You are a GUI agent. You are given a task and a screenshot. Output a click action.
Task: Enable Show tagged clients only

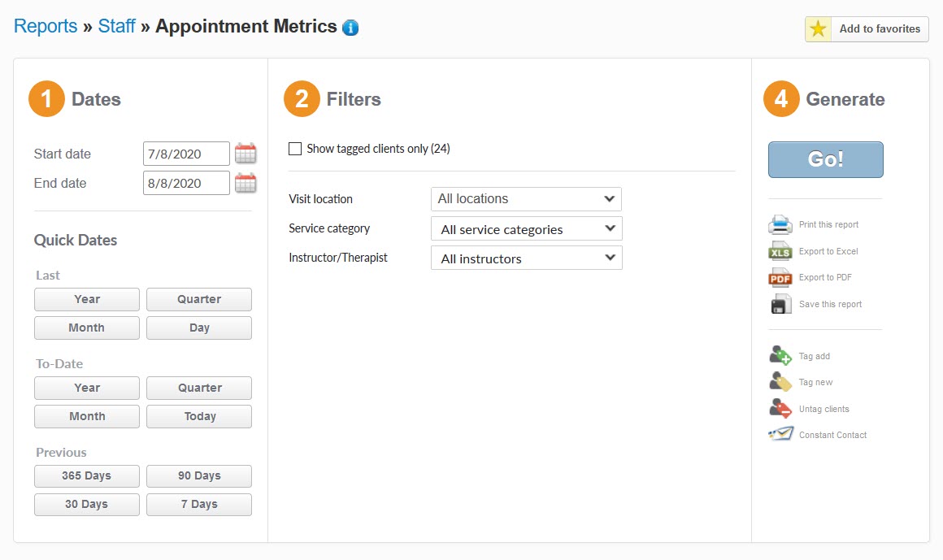point(295,149)
